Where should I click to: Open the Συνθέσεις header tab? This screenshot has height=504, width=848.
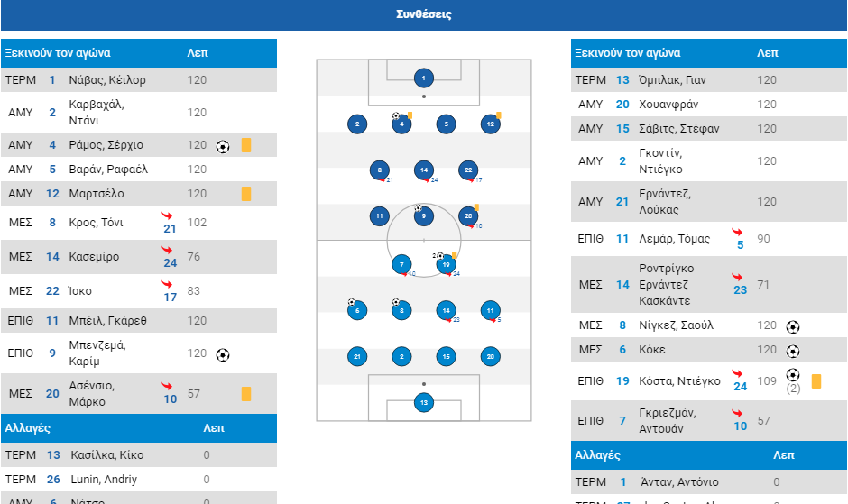[424, 14]
